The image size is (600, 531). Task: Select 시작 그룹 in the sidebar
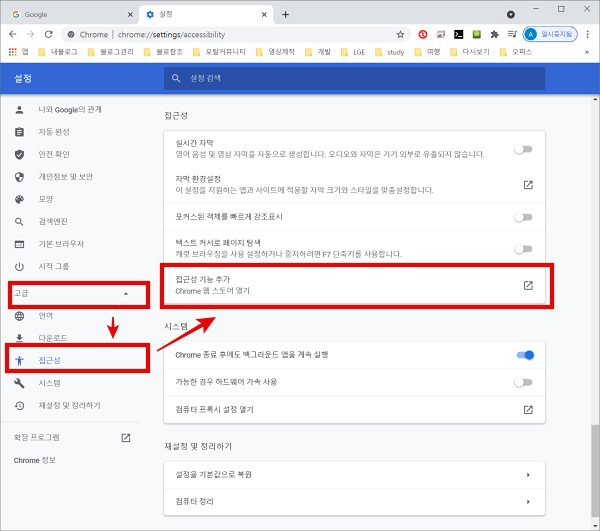[x=54, y=266]
